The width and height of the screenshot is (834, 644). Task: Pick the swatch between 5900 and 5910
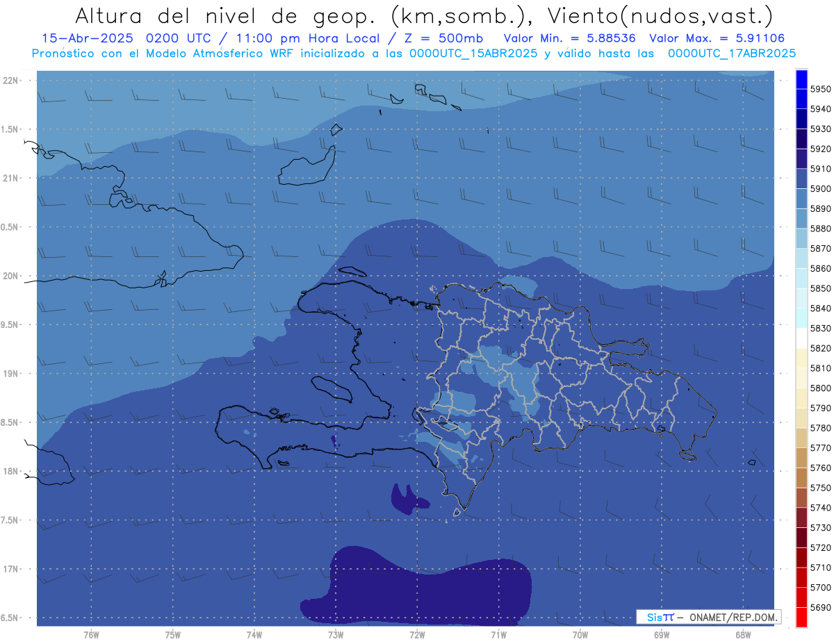click(801, 179)
